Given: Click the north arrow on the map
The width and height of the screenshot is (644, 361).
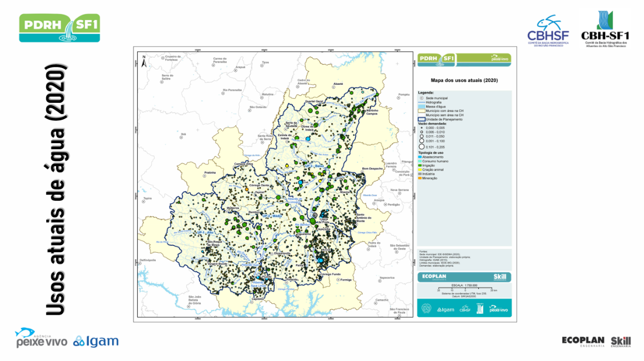Looking at the screenshot, I should (x=144, y=61).
